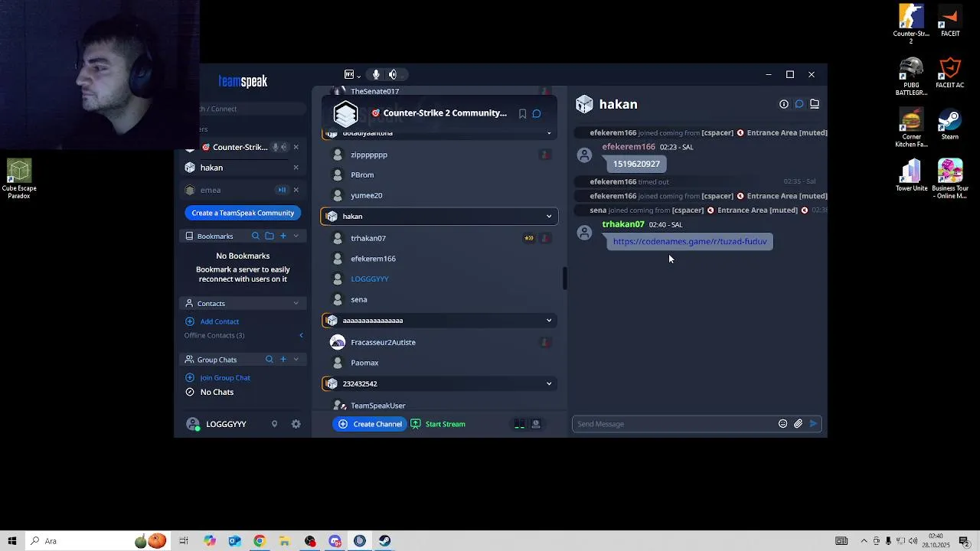
Task: Open the LOGGGYYY profile avatar
Action: click(x=193, y=424)
